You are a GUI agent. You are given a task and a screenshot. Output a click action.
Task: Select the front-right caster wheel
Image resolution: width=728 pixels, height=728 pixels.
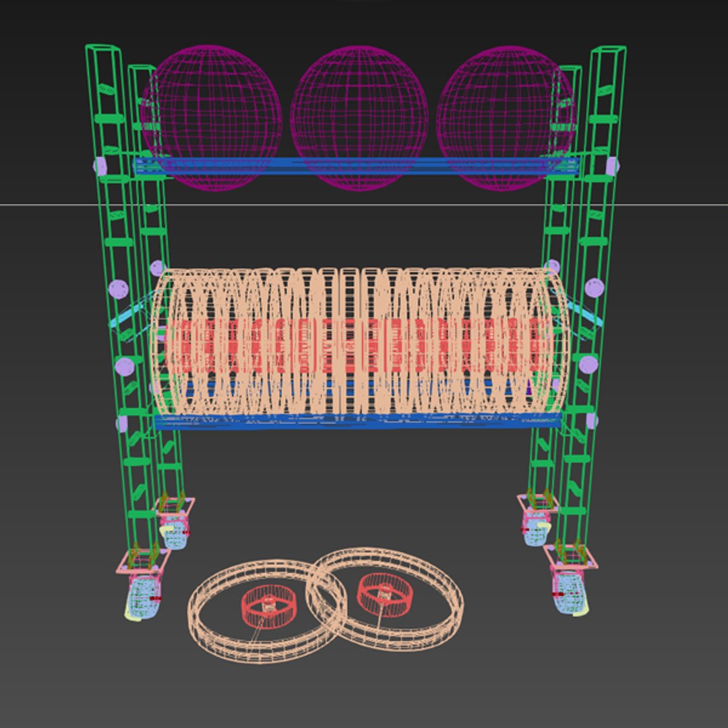pos(570,593)
